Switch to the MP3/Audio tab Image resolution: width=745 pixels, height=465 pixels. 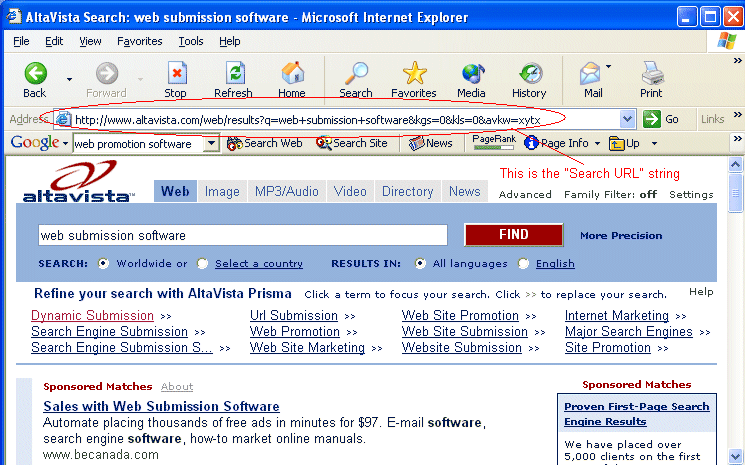[287, 191]
